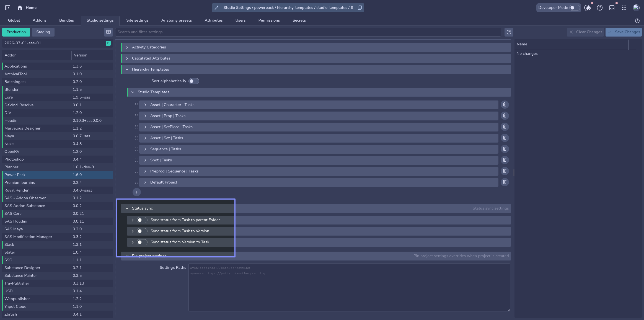Click the pencil edit icon in breadcrumb
The height and width of the screenshot is (320, 644).
pyautogui.click(x=217, y=8)
